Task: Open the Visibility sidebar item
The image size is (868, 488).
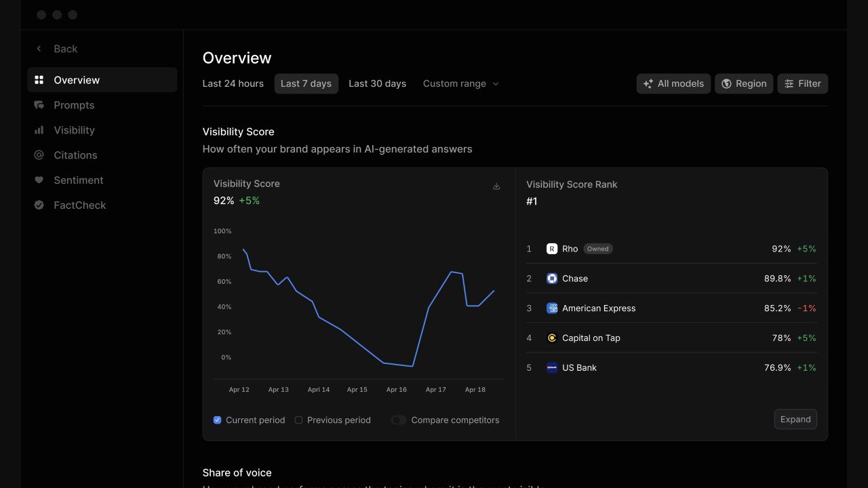Action: click(x=102, y=130)
